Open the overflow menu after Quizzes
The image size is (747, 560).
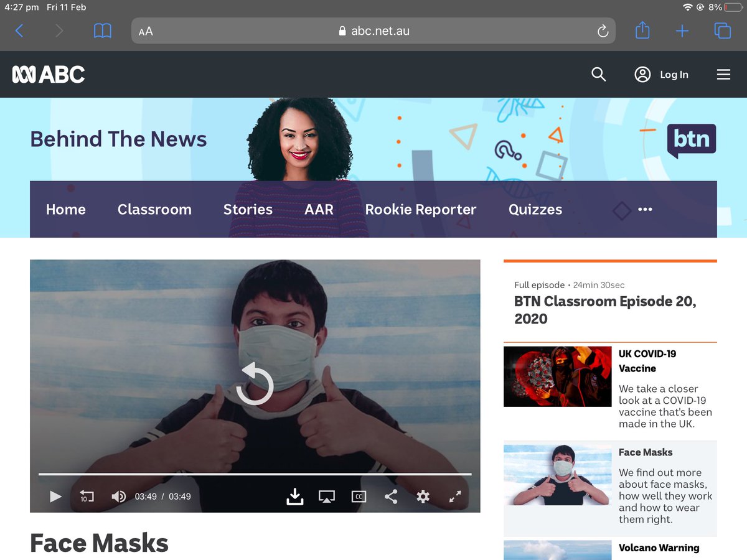(645, 209)
